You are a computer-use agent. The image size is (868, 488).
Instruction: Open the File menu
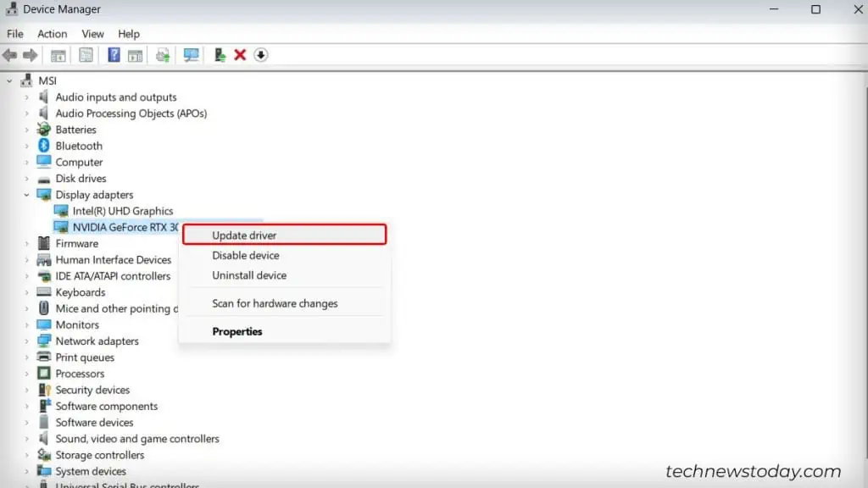point(15,34)
